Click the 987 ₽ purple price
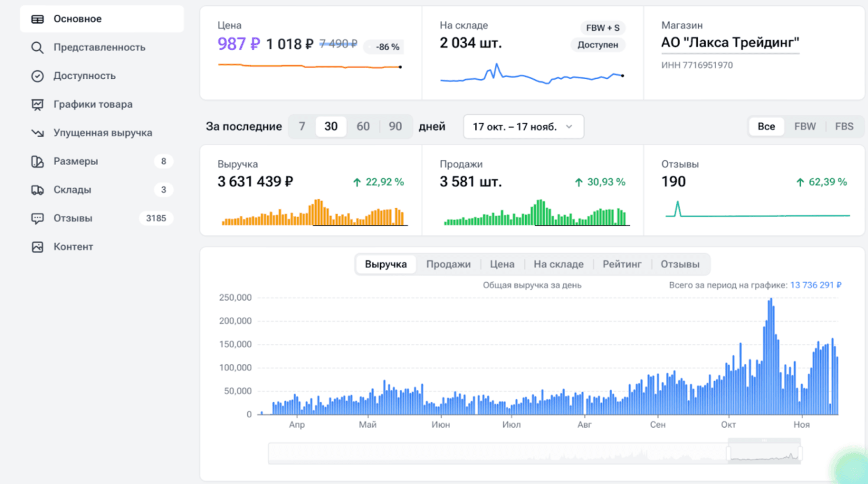This screenshot has height=484, width=868. pyautogui.click(x=239, y=44)
